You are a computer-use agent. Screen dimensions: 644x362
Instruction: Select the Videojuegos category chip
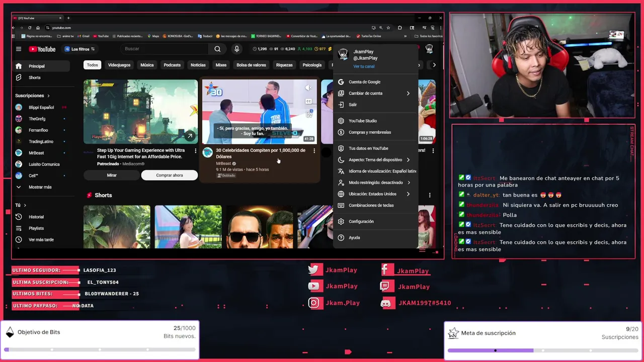coord(119,65)
